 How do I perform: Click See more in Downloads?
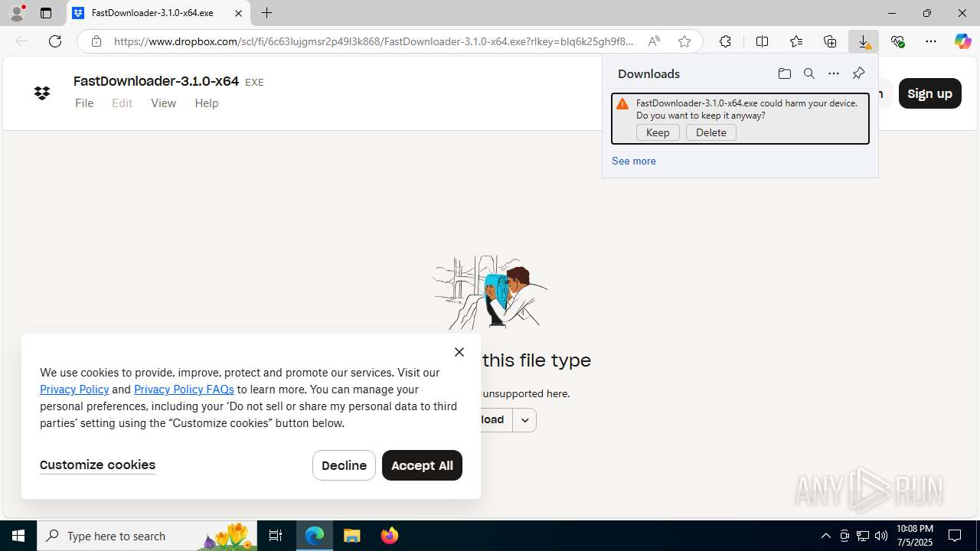634,161
